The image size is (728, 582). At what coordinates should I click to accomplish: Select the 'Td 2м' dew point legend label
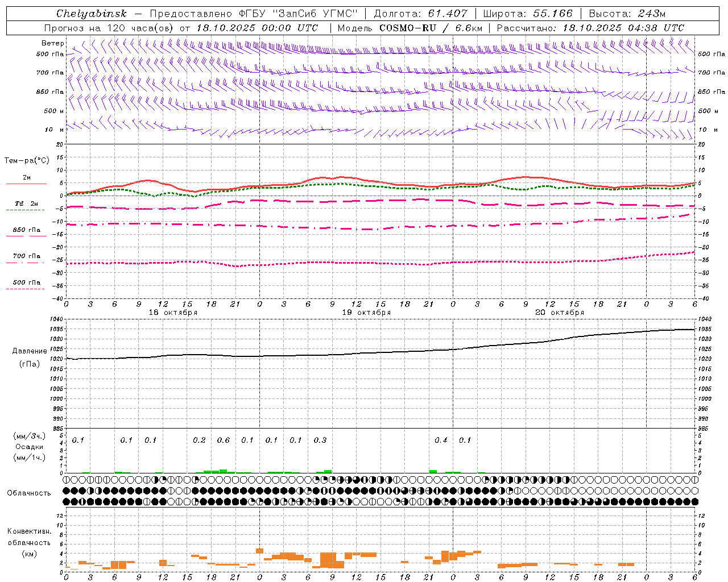tap(27, 203)
